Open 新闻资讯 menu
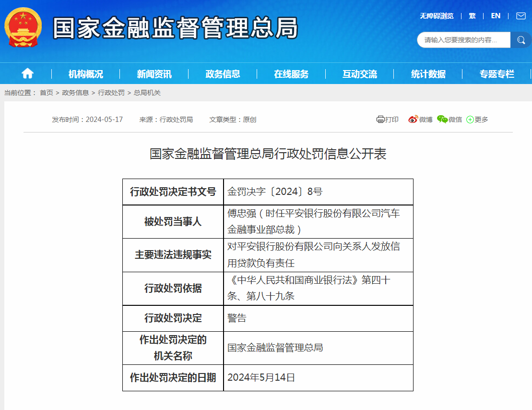 click(154, 74)
